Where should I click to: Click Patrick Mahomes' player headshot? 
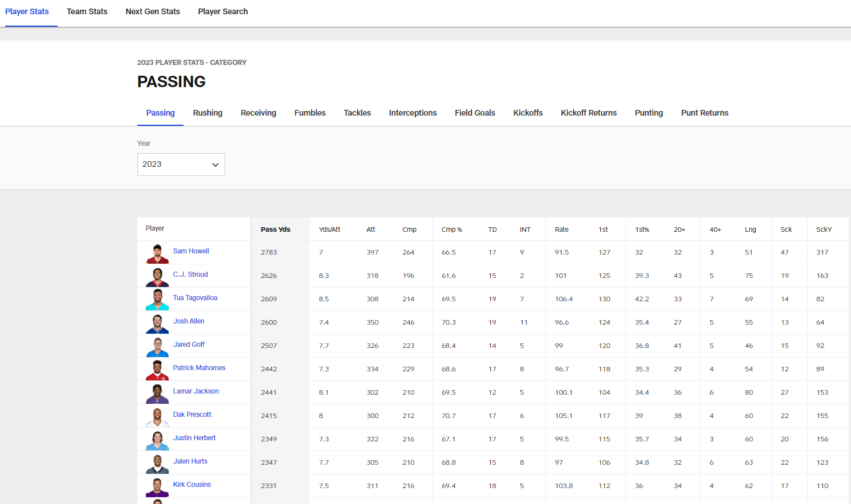(x=157, y=370)
